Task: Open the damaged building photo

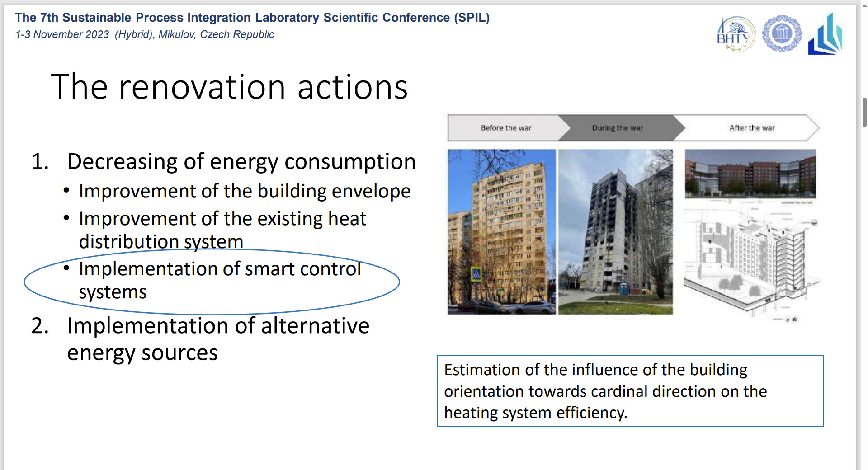Action: coord(616,232)
